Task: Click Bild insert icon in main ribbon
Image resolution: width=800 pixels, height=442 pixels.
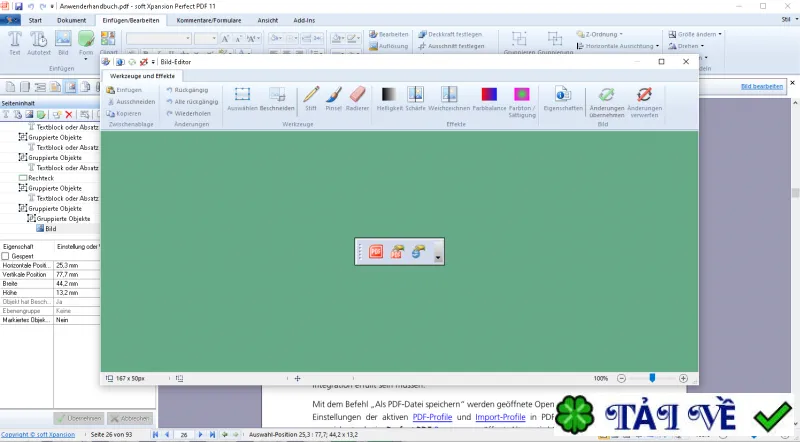Action: point(63,43)
